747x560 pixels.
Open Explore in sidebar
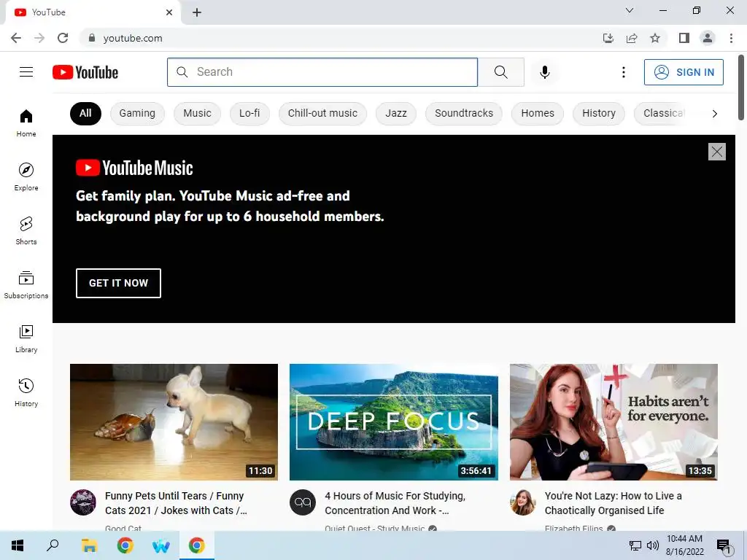pyautogui.click(x=26, y=176)
